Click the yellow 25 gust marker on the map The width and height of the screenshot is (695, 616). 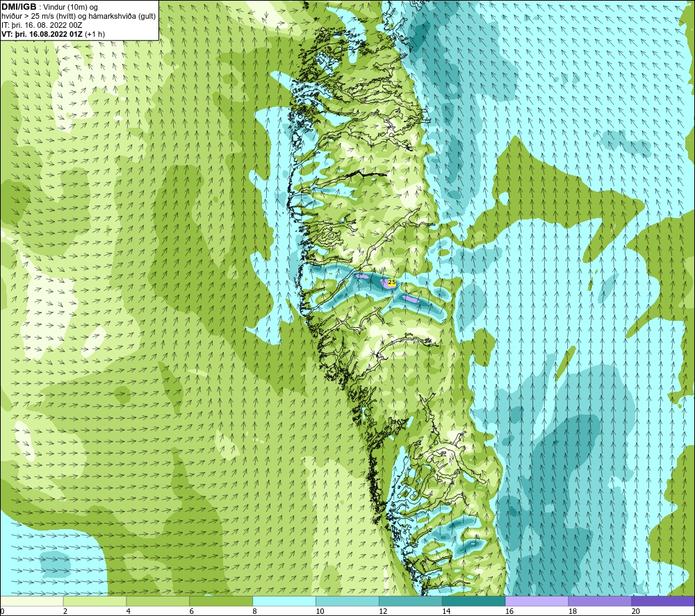[x=392, y=282]
